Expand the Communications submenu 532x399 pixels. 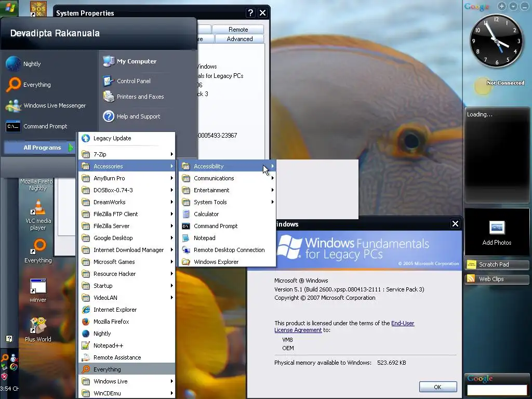click(227, 178)
